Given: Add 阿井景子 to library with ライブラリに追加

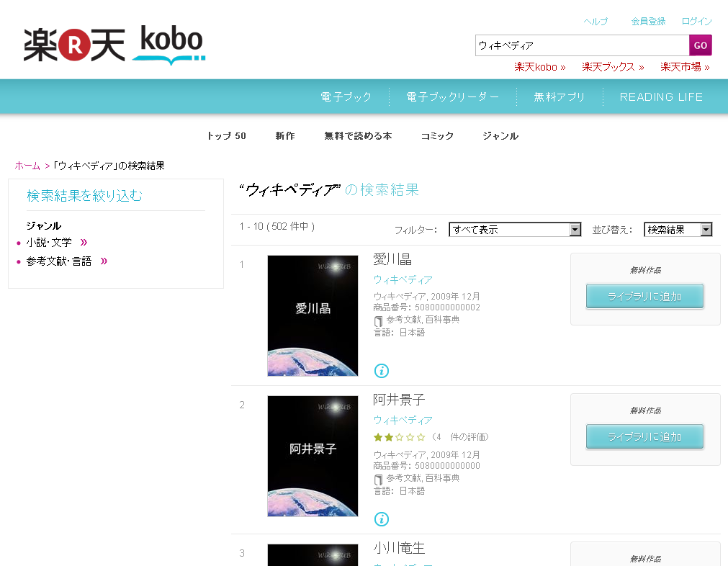Looking at the screenshot, I should [644, 437].
